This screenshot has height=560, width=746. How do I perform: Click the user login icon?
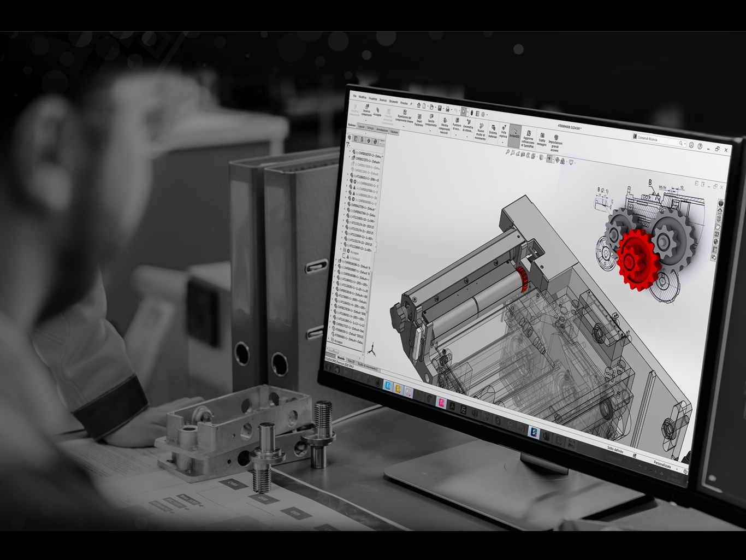(691, 145)
